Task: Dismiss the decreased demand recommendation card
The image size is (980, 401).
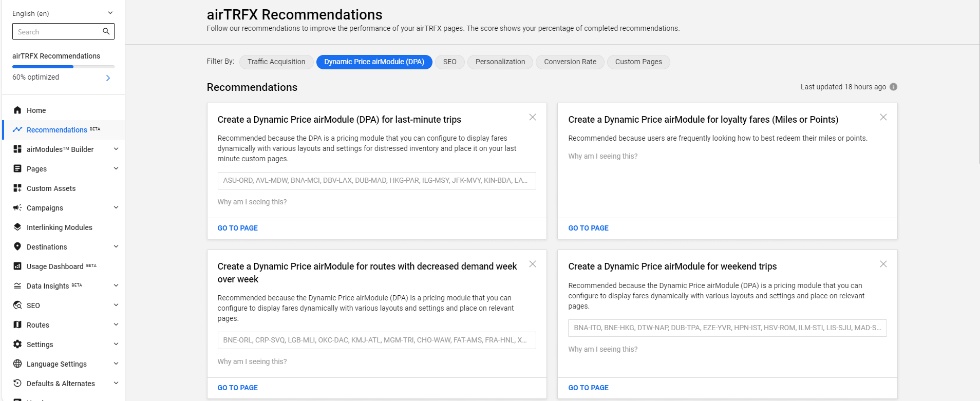Action: click(533, 264)
